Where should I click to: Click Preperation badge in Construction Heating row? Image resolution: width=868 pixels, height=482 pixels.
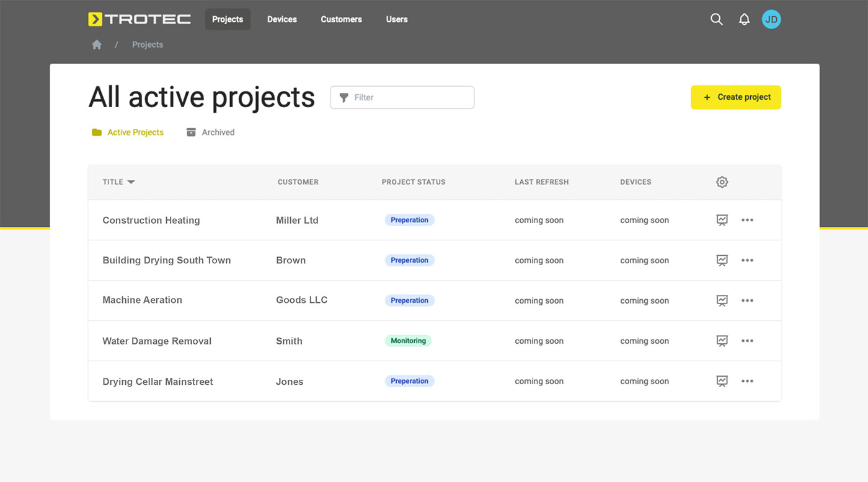409,220
